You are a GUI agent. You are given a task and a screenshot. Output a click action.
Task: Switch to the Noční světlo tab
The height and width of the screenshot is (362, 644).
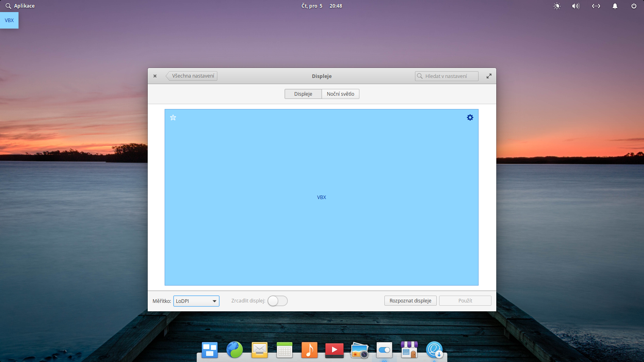point(340,94)
